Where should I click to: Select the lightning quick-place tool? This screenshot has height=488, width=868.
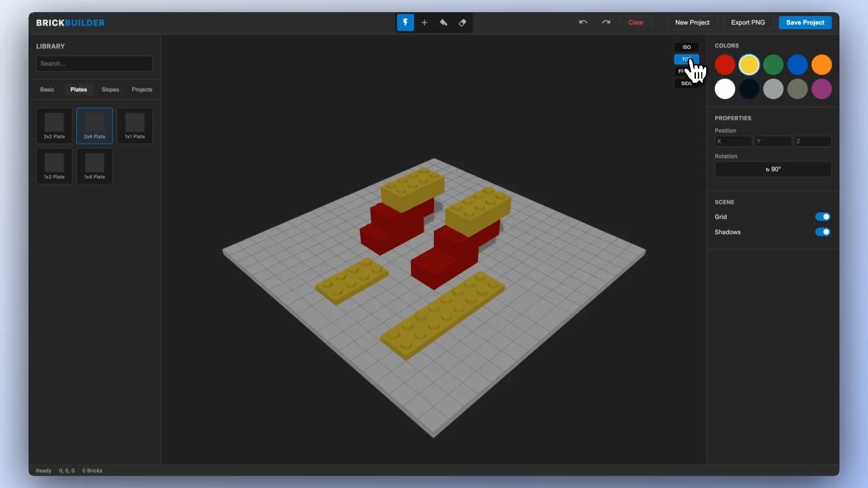click(x=405, y=23)
